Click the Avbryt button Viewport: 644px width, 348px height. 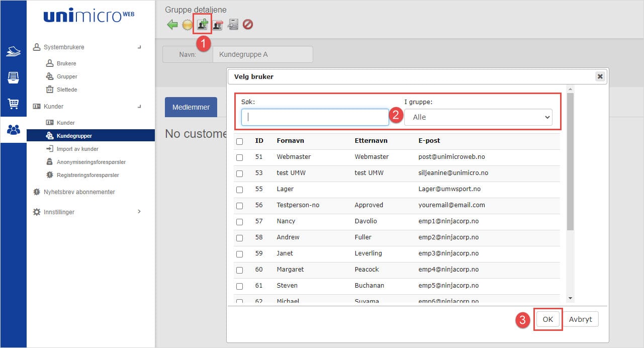pos(580,319)
